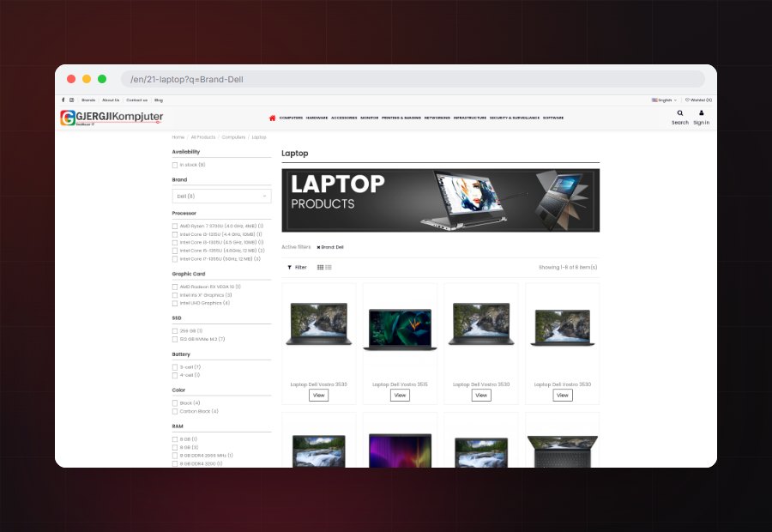Switch to grid view layout

click(321, 268)
